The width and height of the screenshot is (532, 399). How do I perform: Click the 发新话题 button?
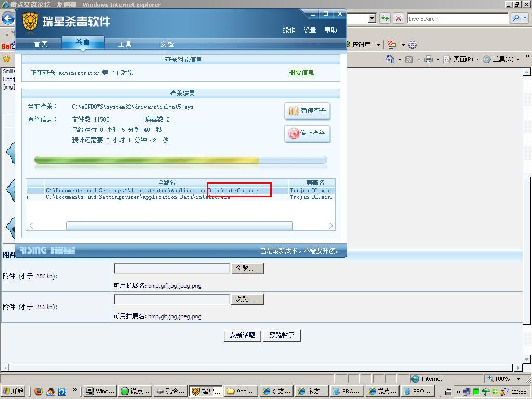pos(242,335)
